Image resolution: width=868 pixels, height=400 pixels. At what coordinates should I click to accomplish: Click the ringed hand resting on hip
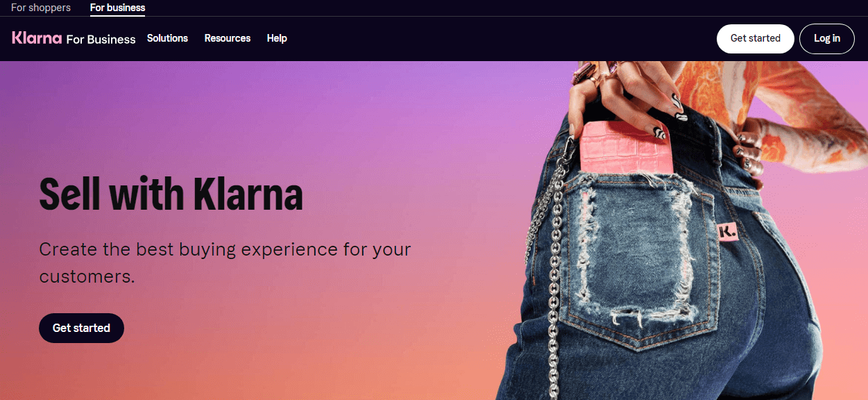[748, 153]
